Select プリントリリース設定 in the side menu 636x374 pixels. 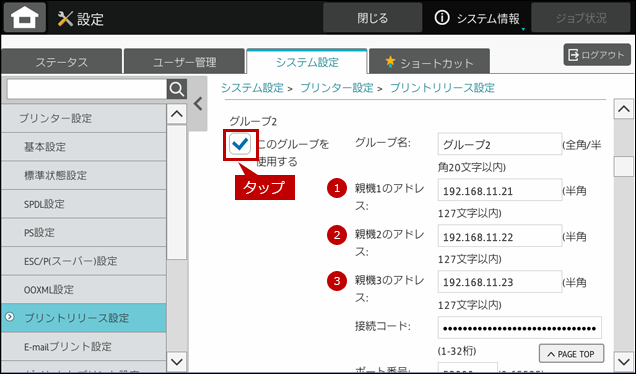point(84,318)
